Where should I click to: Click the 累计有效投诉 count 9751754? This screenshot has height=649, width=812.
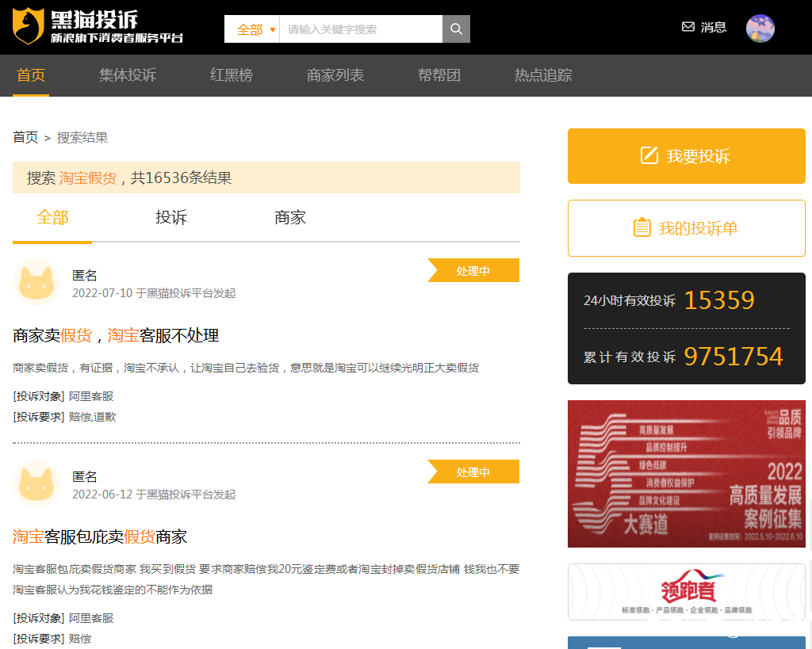pos(733,356)
